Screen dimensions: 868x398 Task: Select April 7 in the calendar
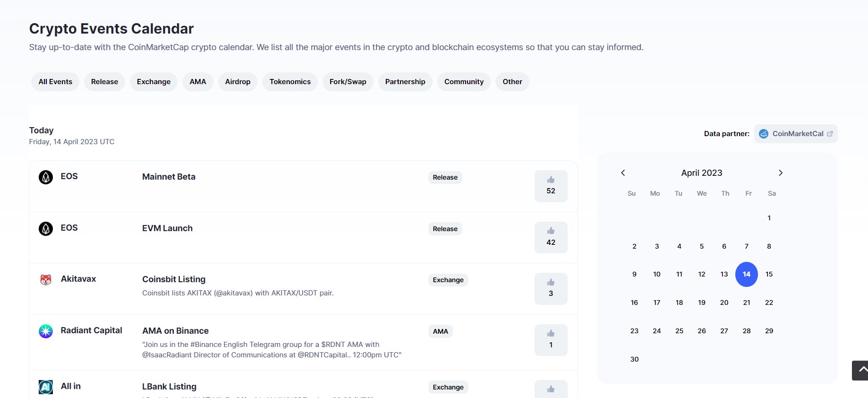(747, 246)
